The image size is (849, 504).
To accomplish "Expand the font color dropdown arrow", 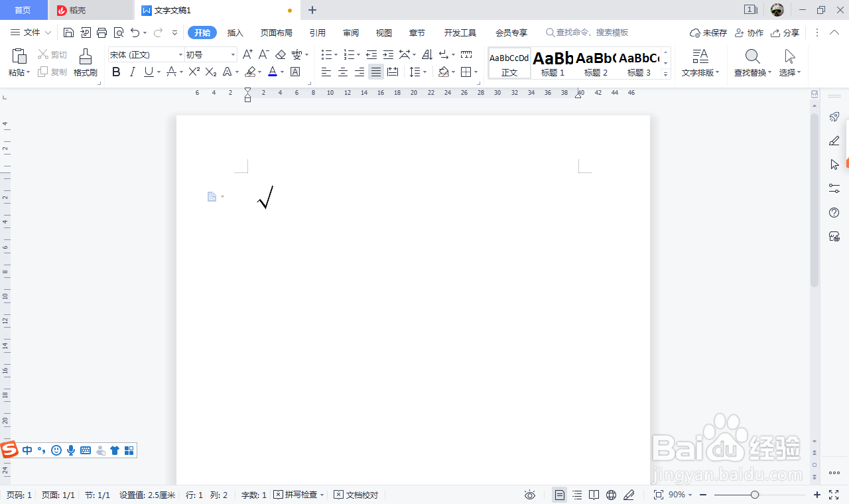I will click(282, 72).
